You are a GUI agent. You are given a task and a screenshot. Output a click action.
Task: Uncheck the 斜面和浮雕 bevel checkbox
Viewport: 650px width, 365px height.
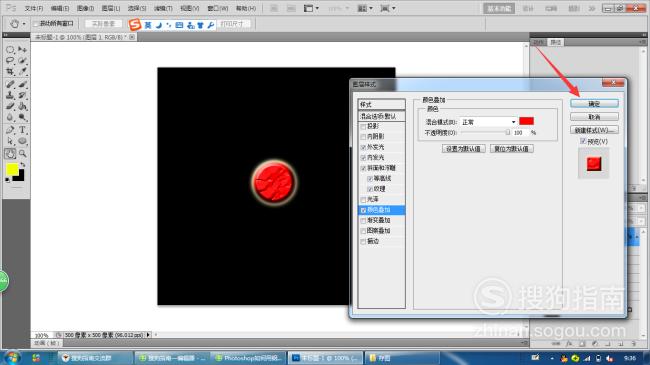pos(363,168)
